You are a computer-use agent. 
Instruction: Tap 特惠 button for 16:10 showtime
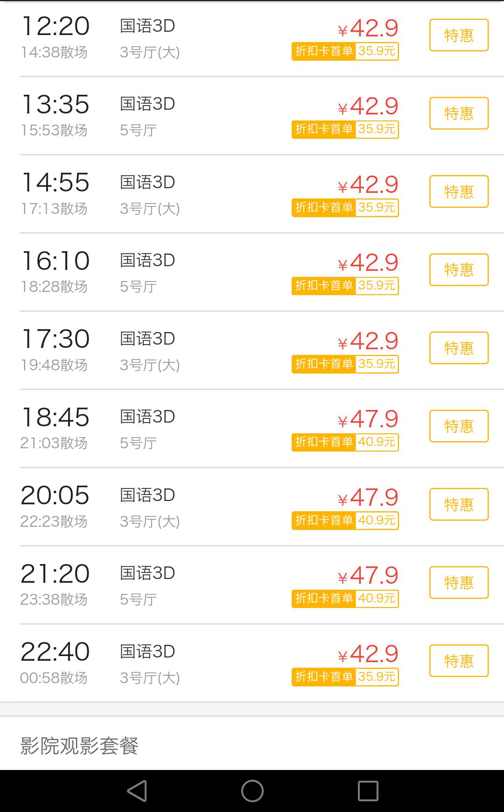pos(459,269)
